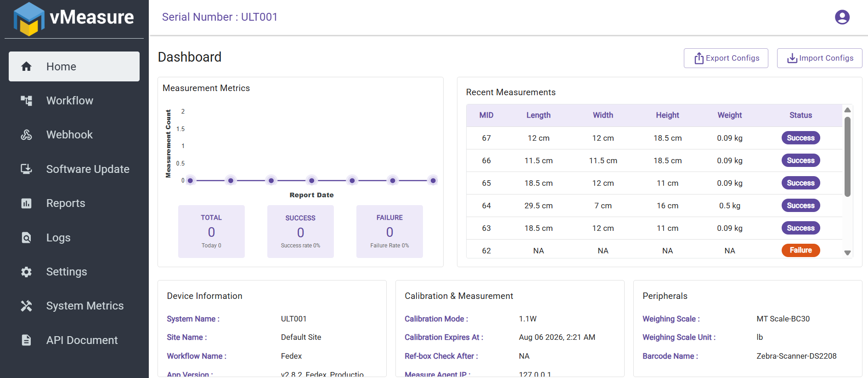Select the Webhook menu item label
868x378 pixels.
(x=69, y=135)
